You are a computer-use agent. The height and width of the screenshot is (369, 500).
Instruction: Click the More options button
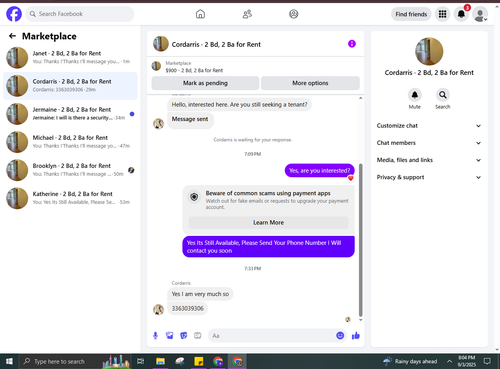[310, 83]
